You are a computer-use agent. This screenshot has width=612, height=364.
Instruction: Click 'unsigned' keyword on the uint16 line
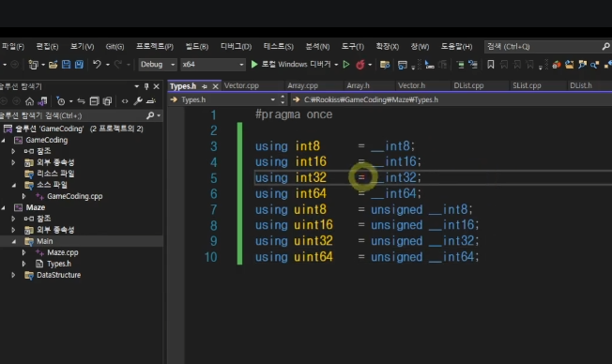pyautogui.click(x=396, y=225)
